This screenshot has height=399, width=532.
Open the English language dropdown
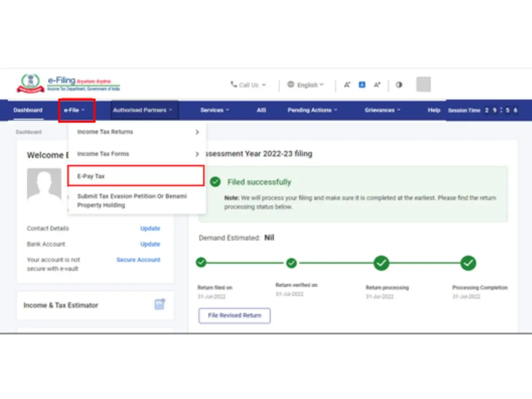pyautogui.click(x=306, y=85)
